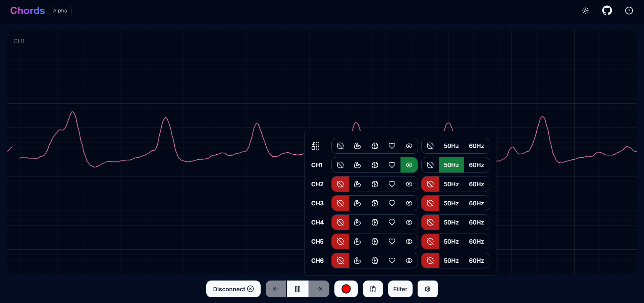Open the saved recordings file icon
Image resolution: width=644 pixels, height=303 pixels.
coord(373,289)
